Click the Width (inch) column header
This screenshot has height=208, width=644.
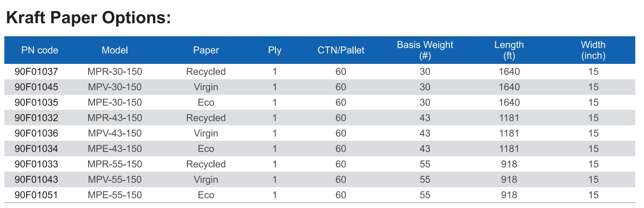pyautogui.click(x=593, y=50)
